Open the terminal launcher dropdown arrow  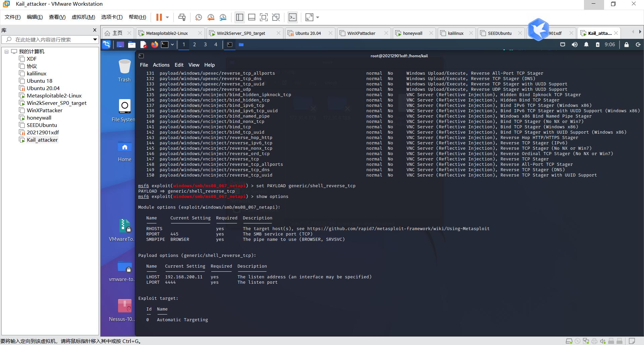172,44
